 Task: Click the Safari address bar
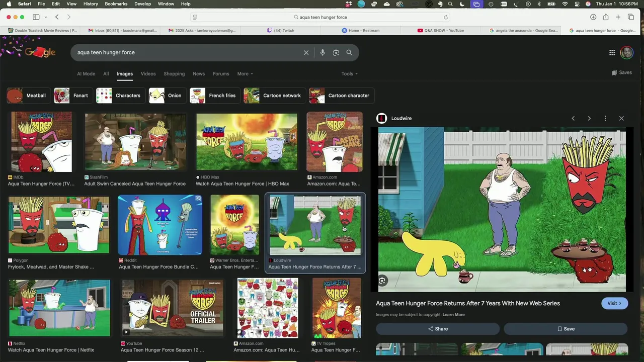click(x=320, y=17)
